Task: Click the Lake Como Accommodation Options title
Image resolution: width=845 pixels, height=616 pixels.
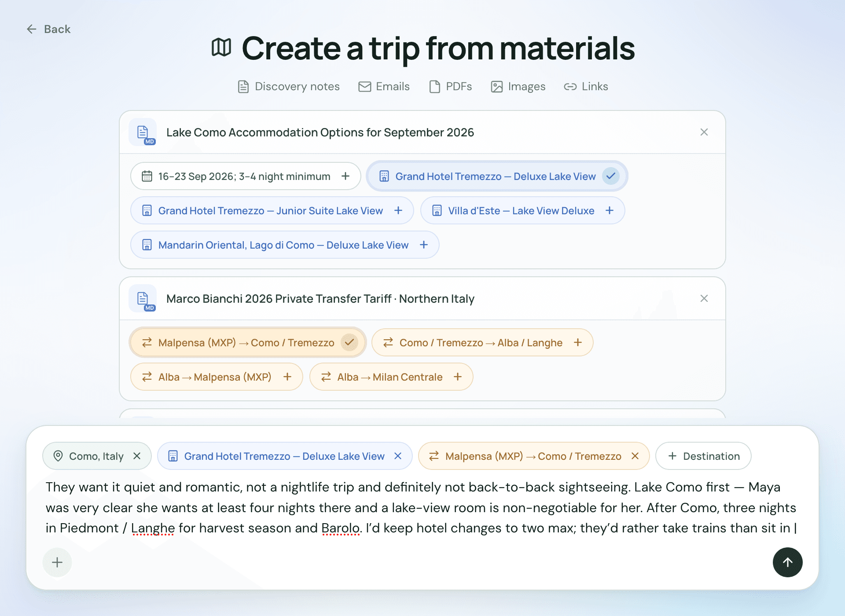Action: [320, 132]
